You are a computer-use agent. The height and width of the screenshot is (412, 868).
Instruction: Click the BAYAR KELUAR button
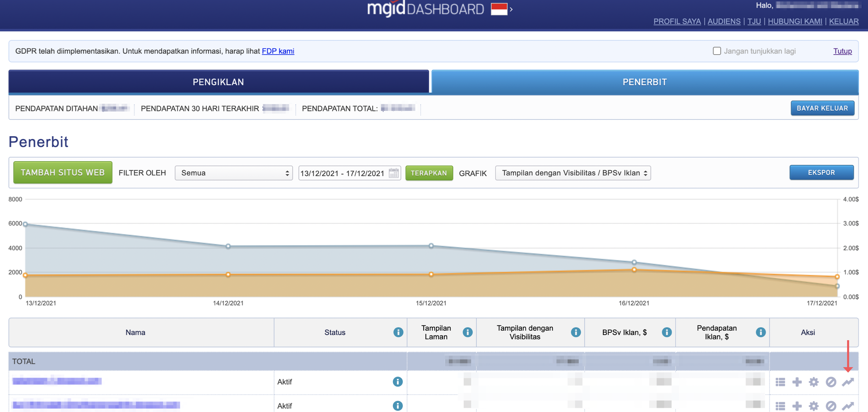[x=822, y=108]
